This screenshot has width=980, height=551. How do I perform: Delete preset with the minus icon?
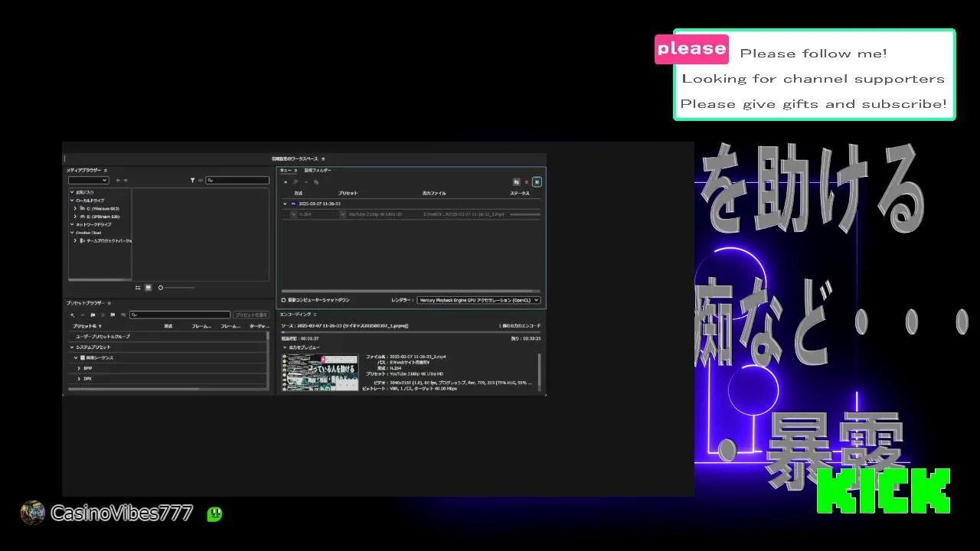pyautogui.click(x=83, y=315)
